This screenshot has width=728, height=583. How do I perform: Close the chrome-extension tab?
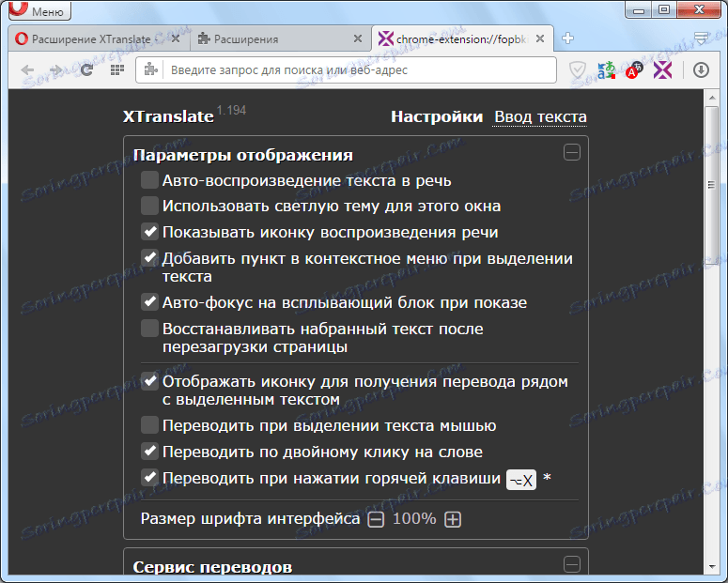(x=540, y=39)
